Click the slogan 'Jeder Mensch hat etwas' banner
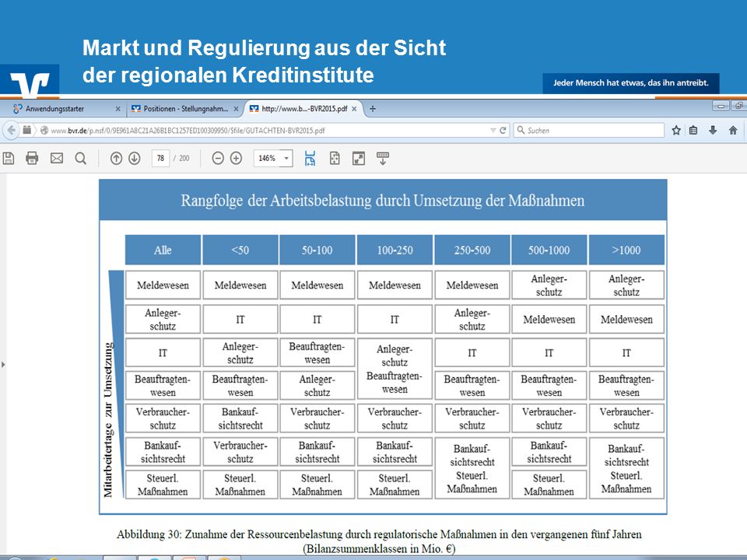The height and width of the screenshot is (560, 747). point(631,83)
